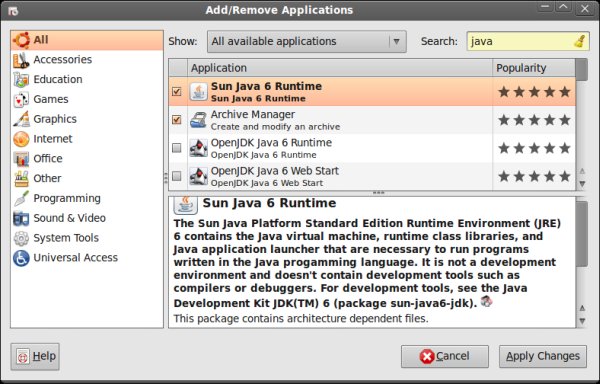Screen dimensions: 600x384
Task: Click the Help button
Action: click(35, 356)
